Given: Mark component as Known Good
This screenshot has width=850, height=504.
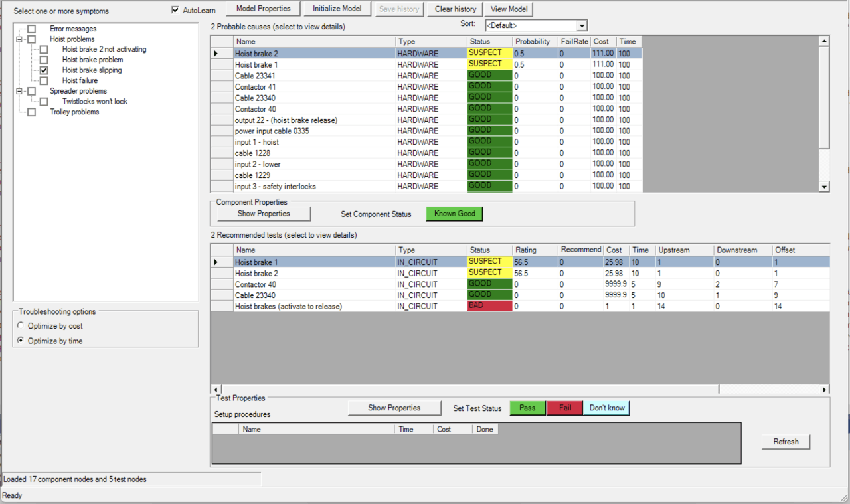Looking at the screenshot, I should (454, 214).
